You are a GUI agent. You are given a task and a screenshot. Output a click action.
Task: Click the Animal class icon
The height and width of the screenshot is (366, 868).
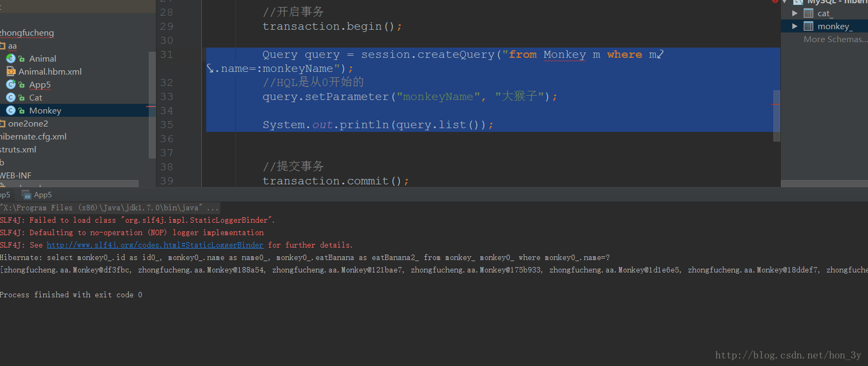[x=11, y=58]
